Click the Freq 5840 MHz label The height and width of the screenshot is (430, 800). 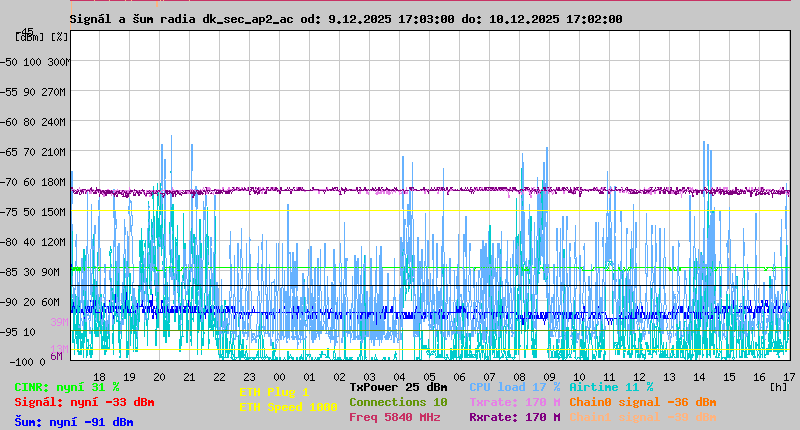coord(394,417)
